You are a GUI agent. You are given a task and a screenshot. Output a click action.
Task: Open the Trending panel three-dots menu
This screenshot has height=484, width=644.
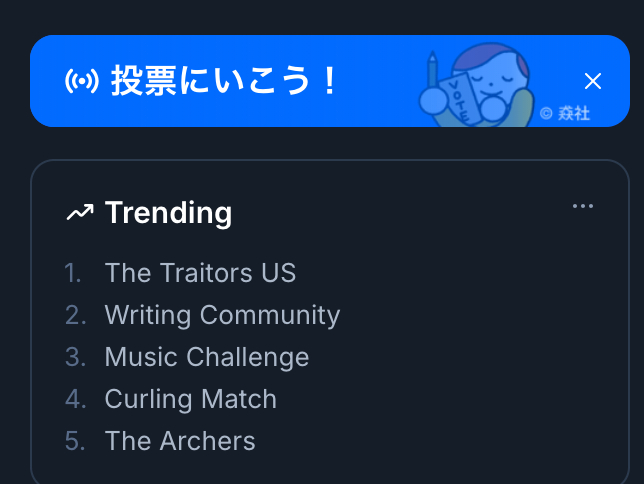583,206
